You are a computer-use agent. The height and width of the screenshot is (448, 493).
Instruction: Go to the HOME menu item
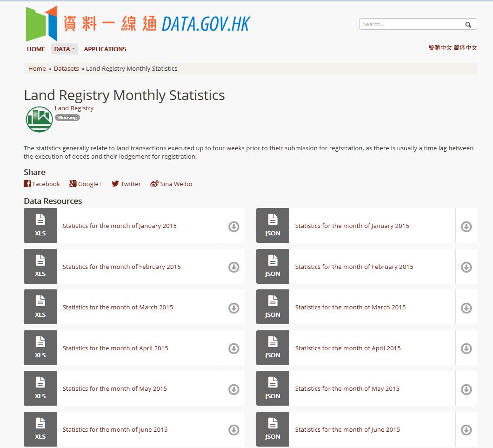pyautogui.click(x=36, y=49)
